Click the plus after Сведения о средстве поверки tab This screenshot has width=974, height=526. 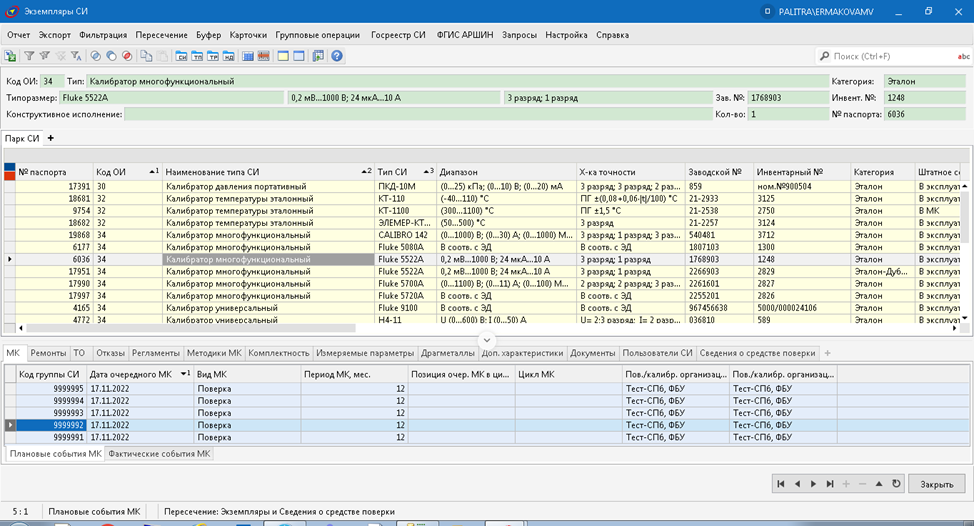[x=827, y=353]
